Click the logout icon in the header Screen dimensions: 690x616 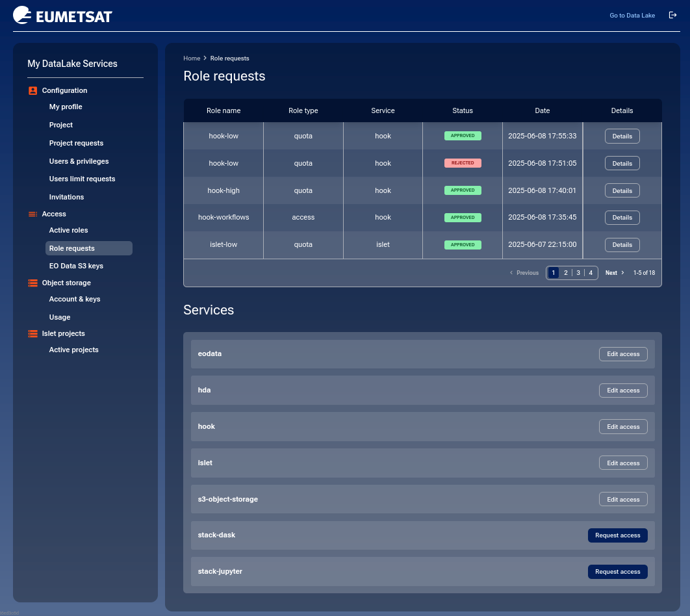point(672,16)
